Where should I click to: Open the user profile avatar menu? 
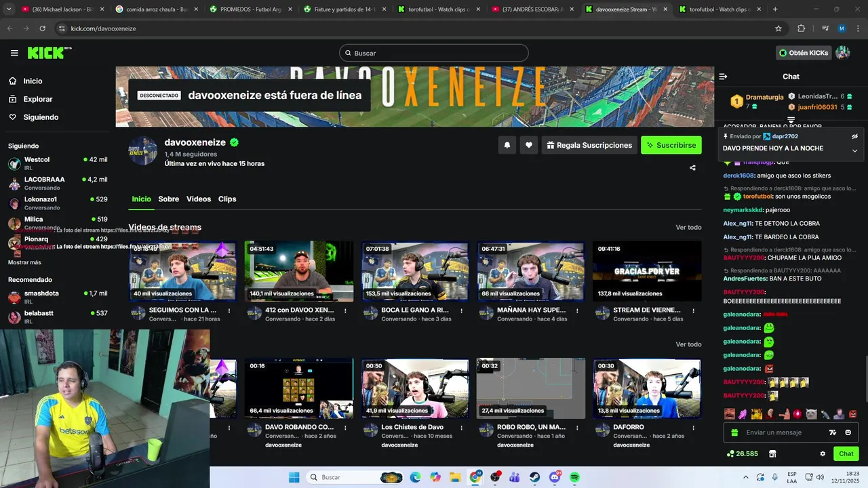843,53
